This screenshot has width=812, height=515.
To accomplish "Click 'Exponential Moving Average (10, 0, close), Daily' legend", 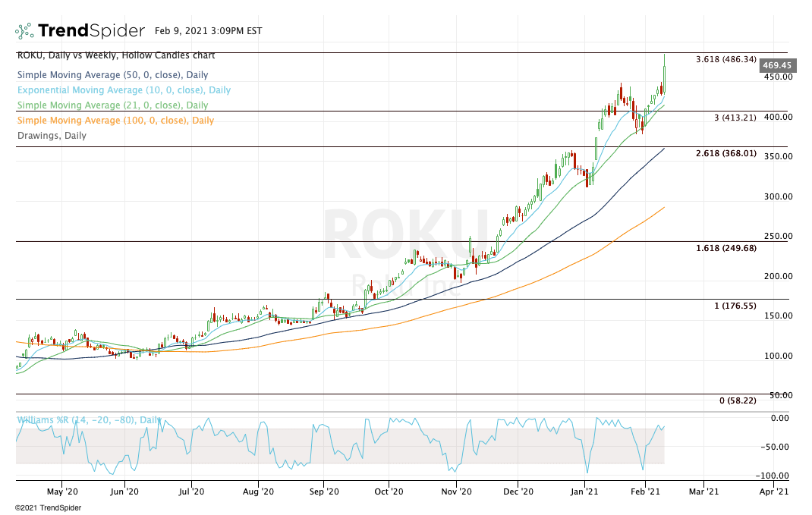I will (x=124, y=90).
